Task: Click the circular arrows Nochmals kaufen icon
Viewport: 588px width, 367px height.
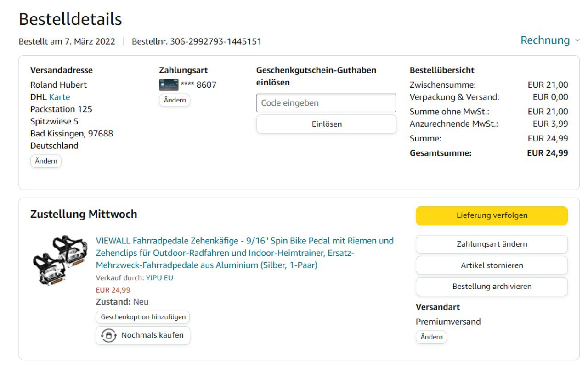Action: point(108,336)
